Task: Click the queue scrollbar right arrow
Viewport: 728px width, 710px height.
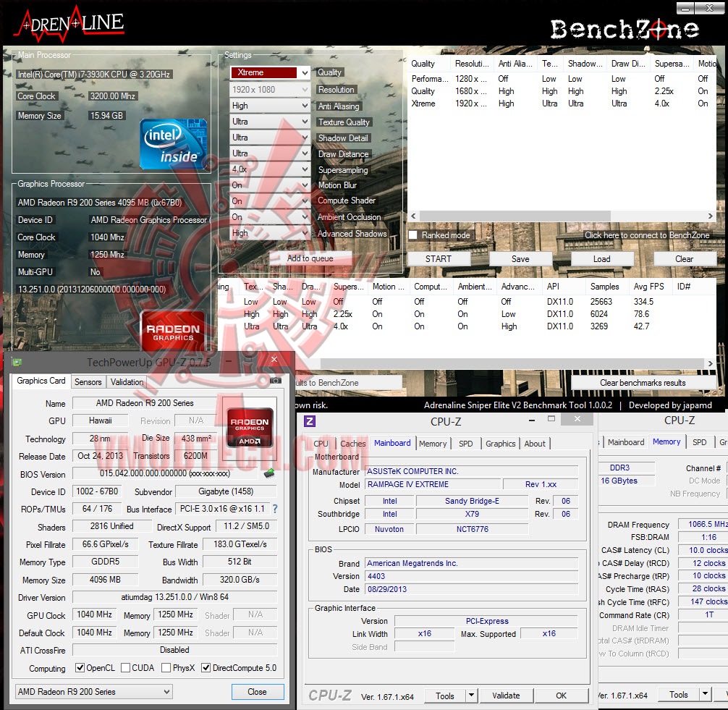Action: [x=710, y=216]
